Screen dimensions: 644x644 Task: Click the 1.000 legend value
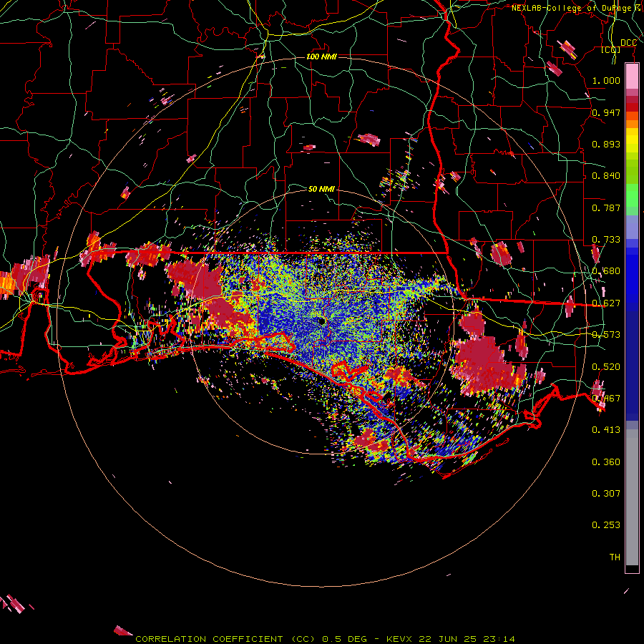606,80
